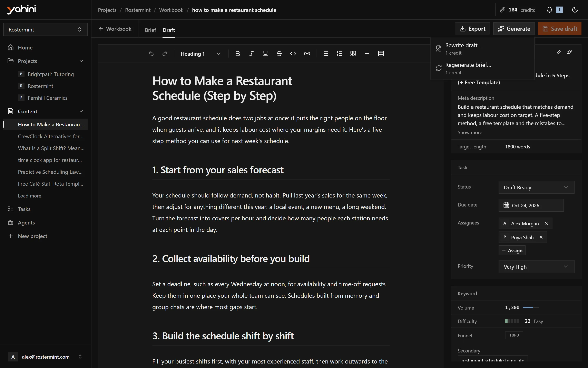588x368 pixels.
Task: Open the notifications bell
Action: (549, 10)
